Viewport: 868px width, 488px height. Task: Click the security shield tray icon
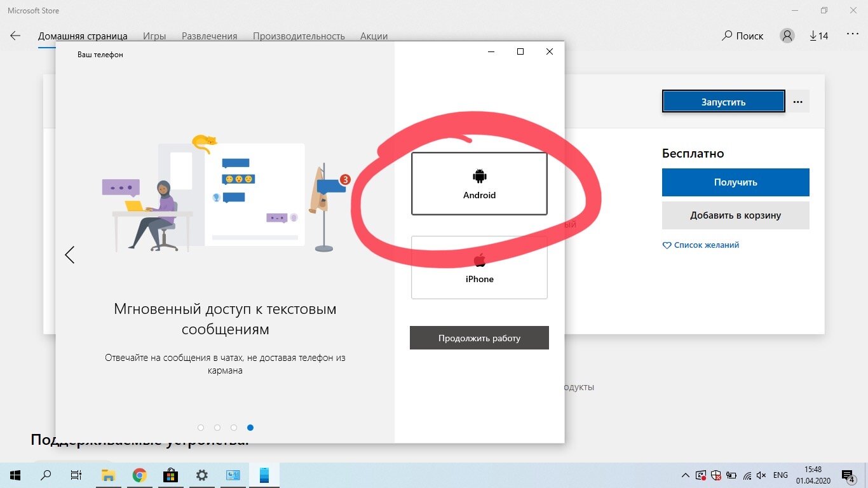[x=716, y=475]
